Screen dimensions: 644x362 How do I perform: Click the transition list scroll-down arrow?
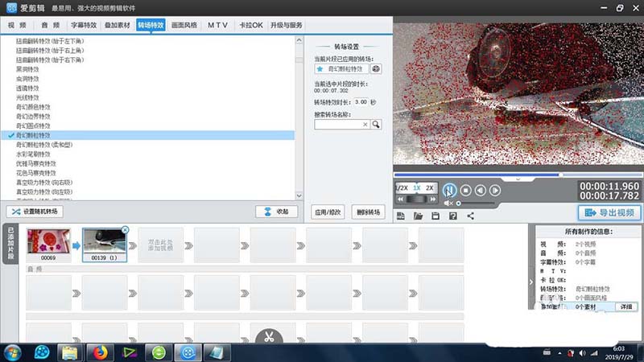[x=299, y=195]
